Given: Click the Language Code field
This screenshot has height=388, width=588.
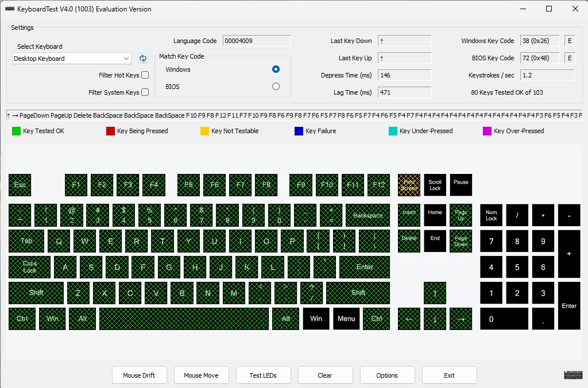Looking at the screenshot, I should [256, 41].
